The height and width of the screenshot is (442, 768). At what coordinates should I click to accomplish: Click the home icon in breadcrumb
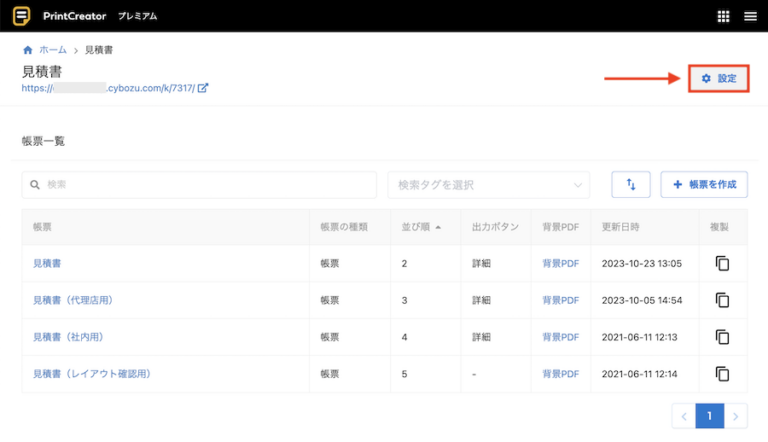(x=27, y=50)
